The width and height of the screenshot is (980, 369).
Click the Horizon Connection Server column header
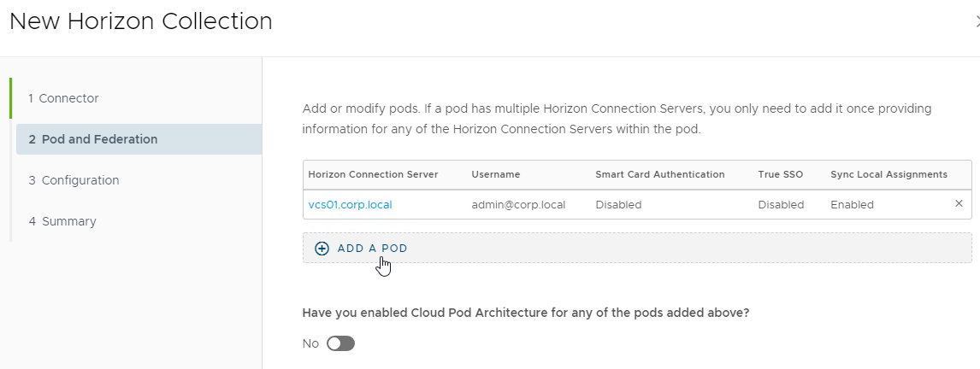tap(373, 174)
